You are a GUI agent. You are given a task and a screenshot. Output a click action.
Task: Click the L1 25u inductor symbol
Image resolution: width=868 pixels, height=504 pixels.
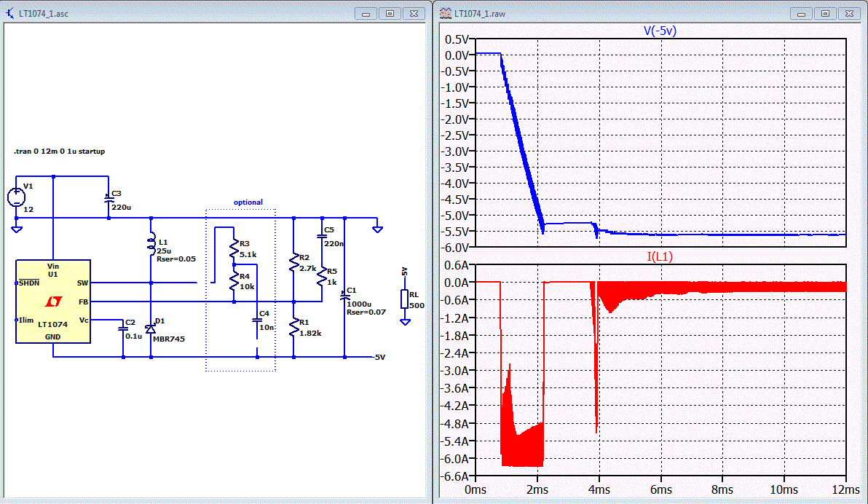click(151, 245)
